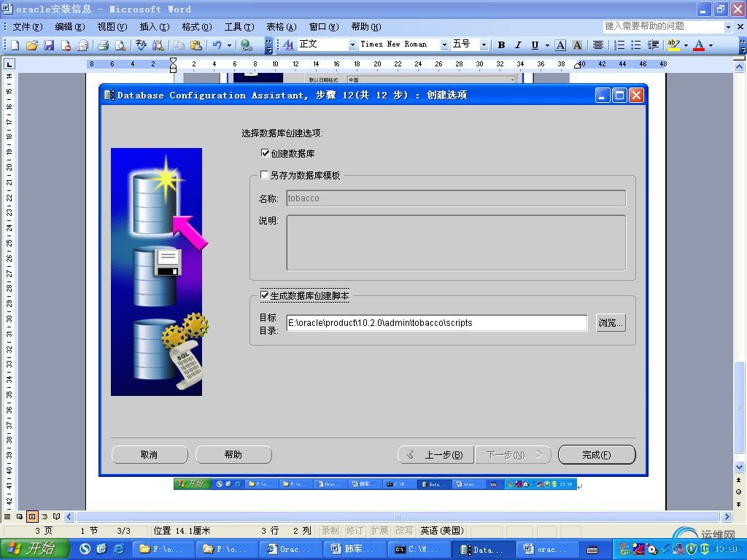The width and height of the screenshot is (747, 560).
Task: Expand the help question box dropdown
Action: 727,27
